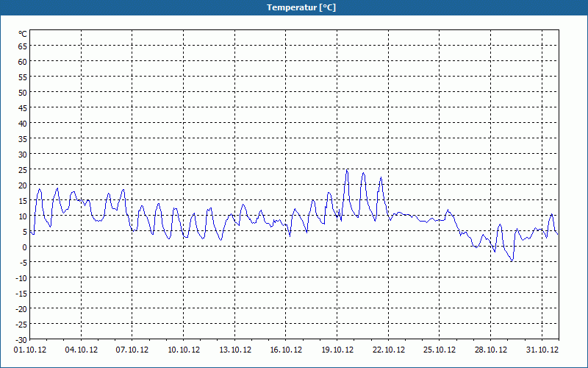588x368 pixels.
Task: Click the 22.10.12 date label
Action: click(x=389, y=350)
